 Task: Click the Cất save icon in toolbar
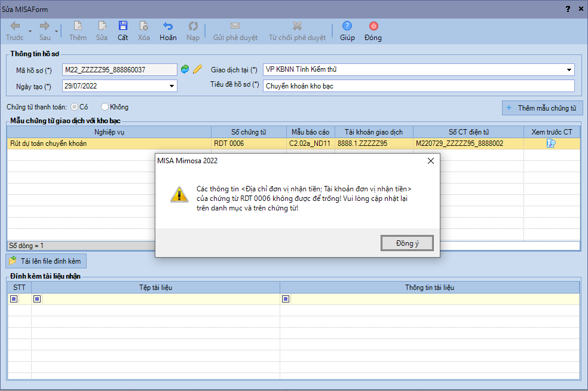tap(122, 26)
